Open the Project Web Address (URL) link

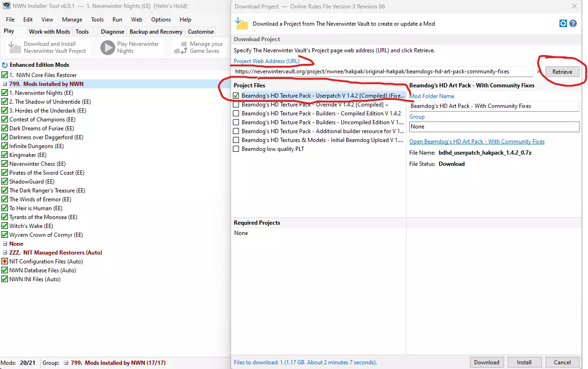click(266, 61)
